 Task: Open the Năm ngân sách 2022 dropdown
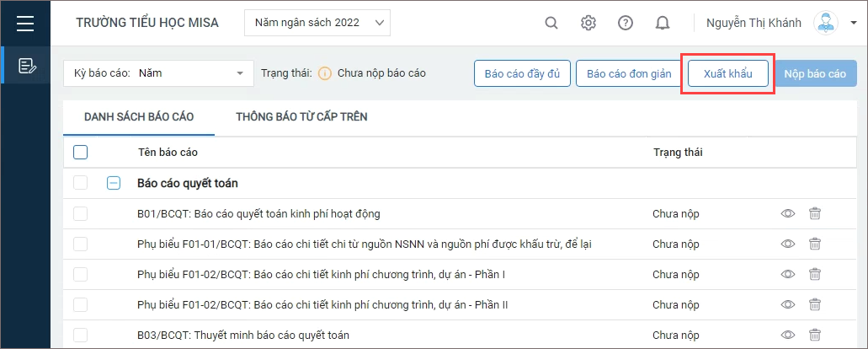pos(317,23)
